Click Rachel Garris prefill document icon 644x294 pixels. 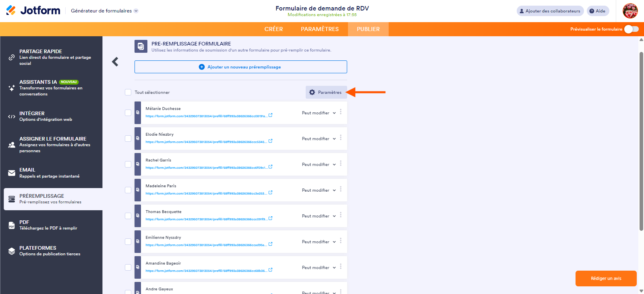point(138,164)
